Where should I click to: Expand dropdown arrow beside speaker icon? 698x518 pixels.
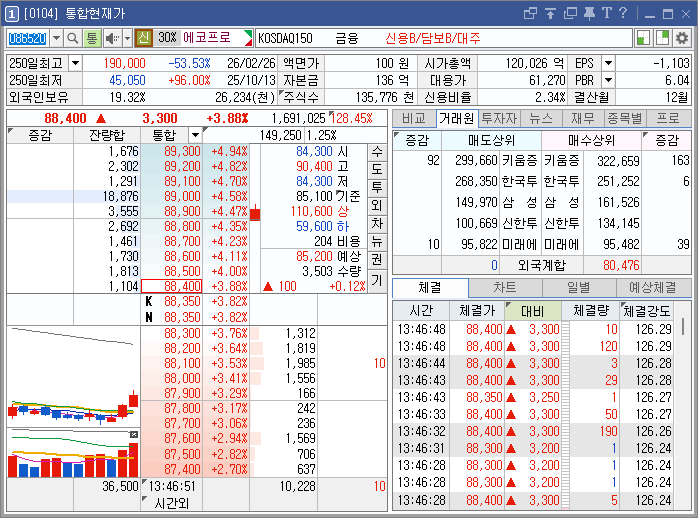pyautogui.click(x=127, y=38)
